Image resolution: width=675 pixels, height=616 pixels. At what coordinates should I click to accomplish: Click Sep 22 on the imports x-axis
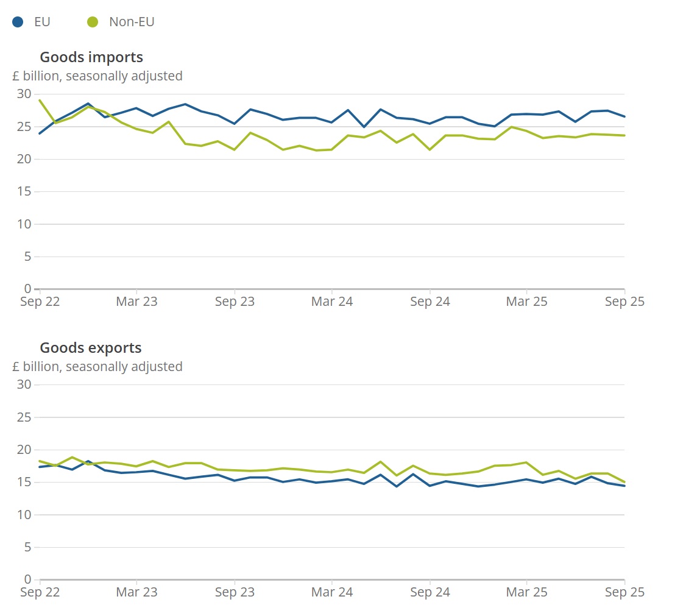pyautogui.click(x=40, y=302)
